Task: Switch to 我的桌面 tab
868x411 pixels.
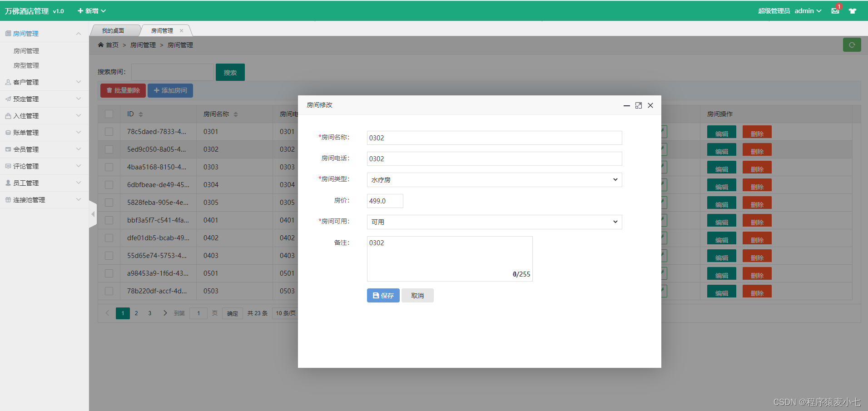Action: (114, 31)
